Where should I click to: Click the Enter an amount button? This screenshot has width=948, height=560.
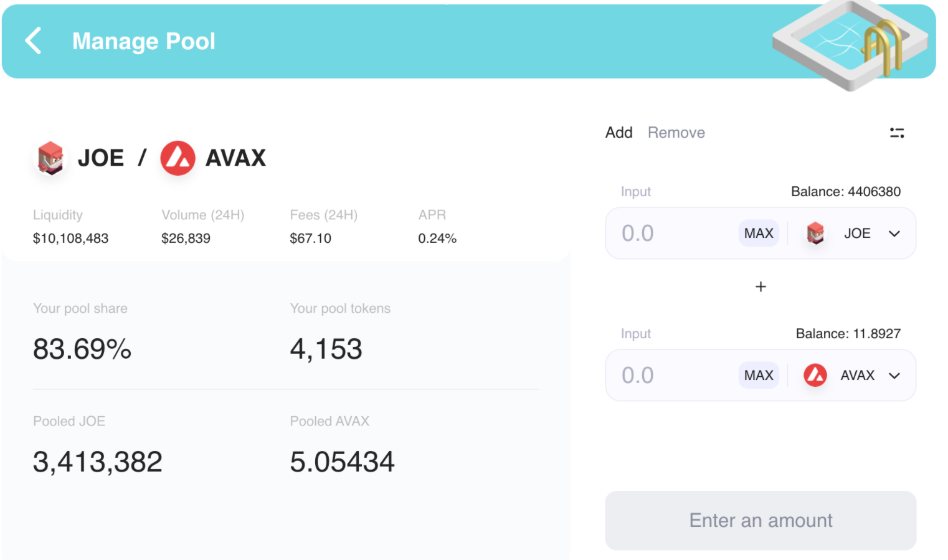click(x=761, y=520)
